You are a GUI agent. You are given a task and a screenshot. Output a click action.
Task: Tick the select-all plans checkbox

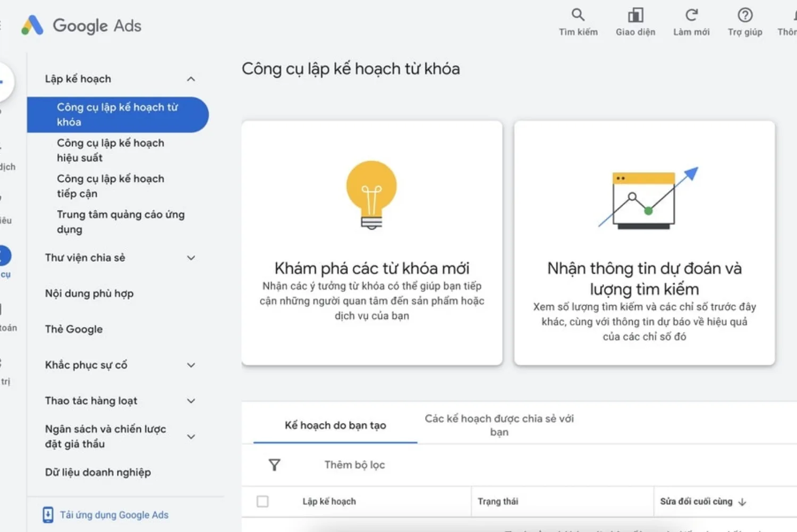point(262,501)
